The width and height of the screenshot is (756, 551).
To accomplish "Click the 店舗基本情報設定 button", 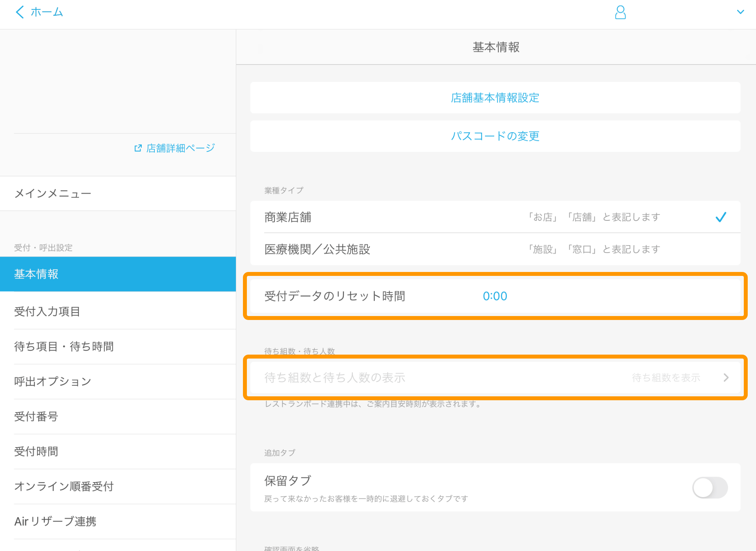I will [x=495, y=98].
